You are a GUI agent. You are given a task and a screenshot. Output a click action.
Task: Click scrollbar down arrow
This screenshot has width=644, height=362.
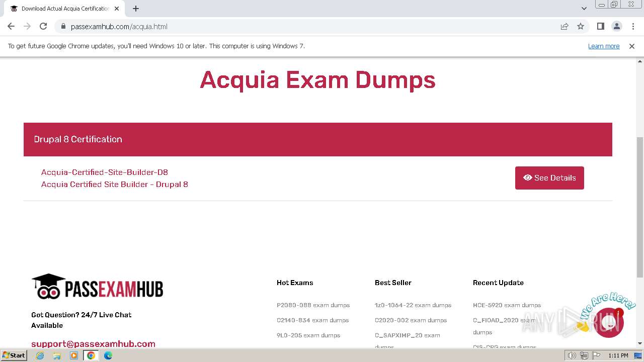coord(640,343)
